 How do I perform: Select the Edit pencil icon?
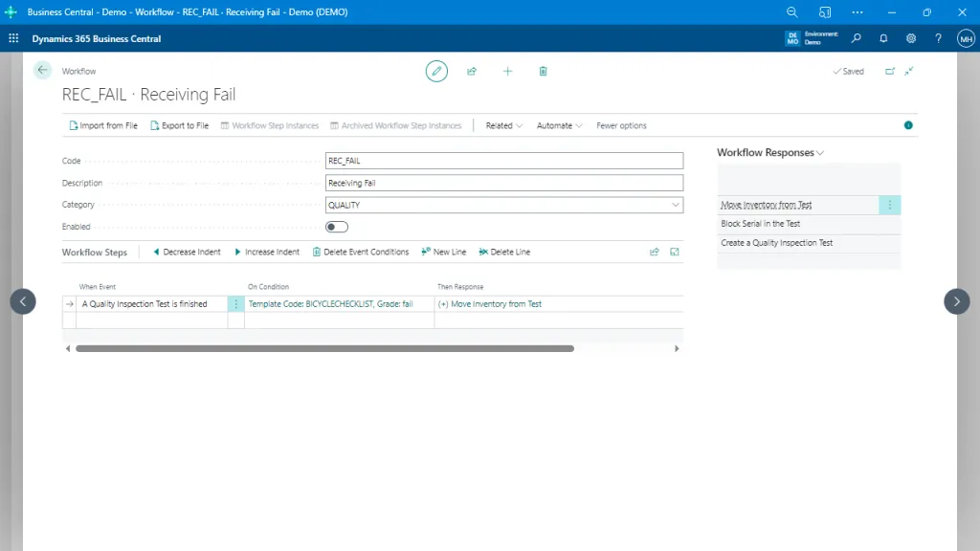pyautogui.click(x=436, y=71)
